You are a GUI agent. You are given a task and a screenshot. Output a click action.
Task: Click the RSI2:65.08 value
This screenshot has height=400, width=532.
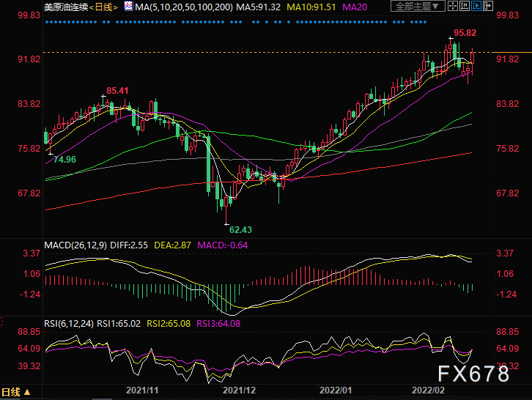(x=169, y=324)
